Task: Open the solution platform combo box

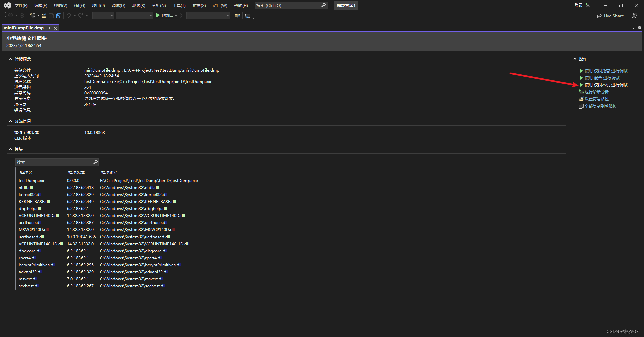Action: click(135, 16)
